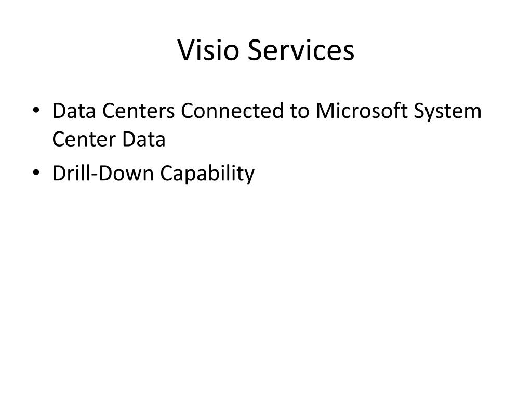The image size is (532, 399).
Task: Click the word "Capability"
Action: click(x=207, y=174)
